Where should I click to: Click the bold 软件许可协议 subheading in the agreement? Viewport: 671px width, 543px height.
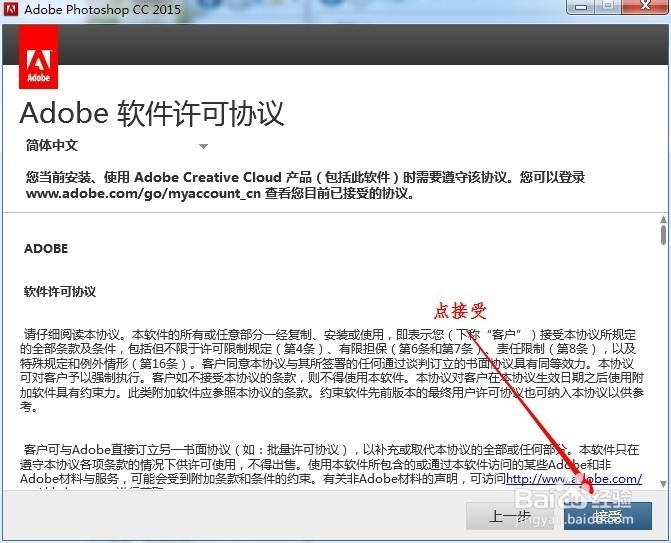(x=60, y=292)
